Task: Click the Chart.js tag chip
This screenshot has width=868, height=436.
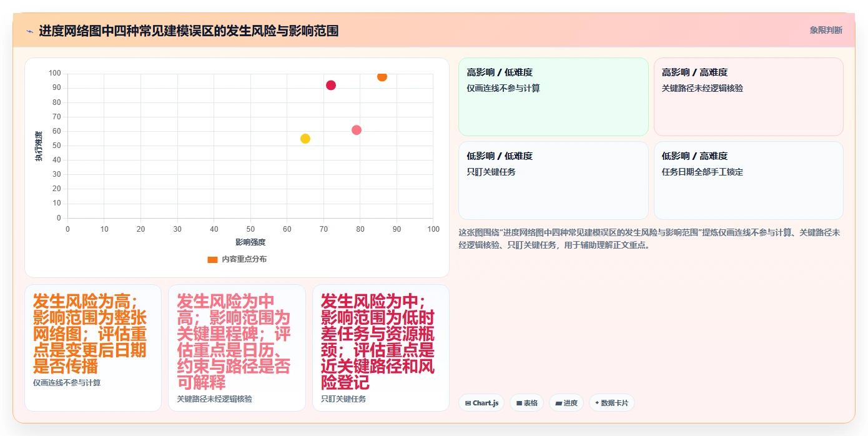Action: pos(481,403)
